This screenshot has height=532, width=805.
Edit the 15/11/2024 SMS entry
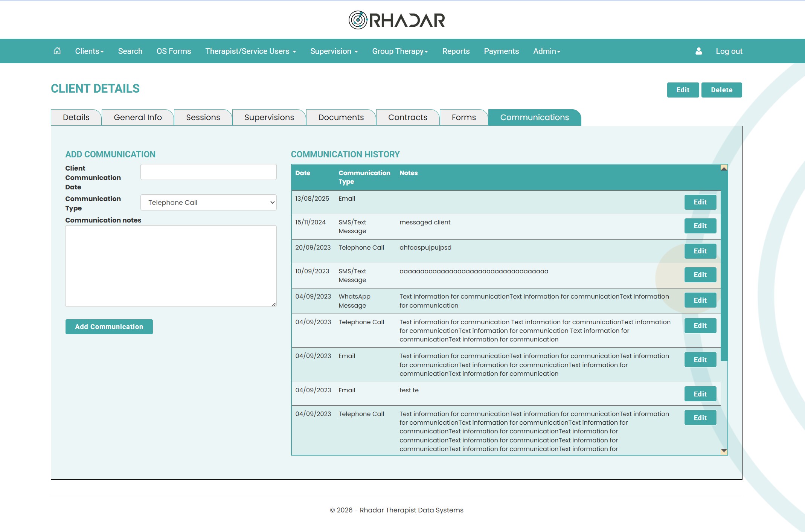700,226
